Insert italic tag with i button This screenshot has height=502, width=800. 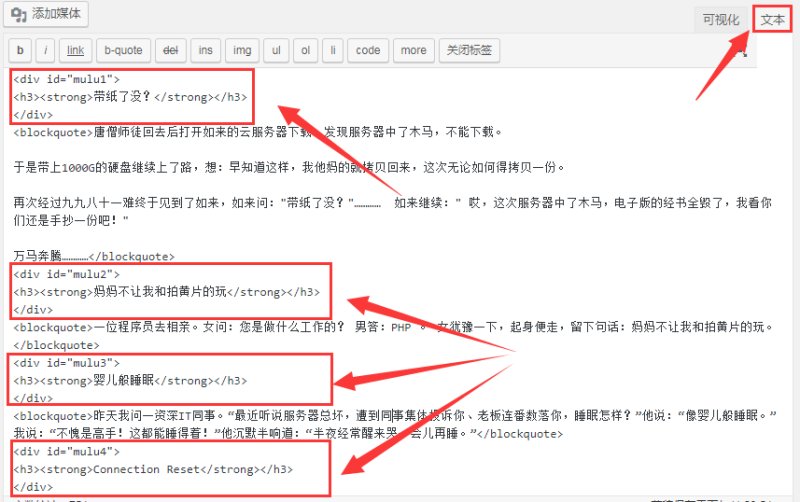pyautogui.click(x=45, y=50)
